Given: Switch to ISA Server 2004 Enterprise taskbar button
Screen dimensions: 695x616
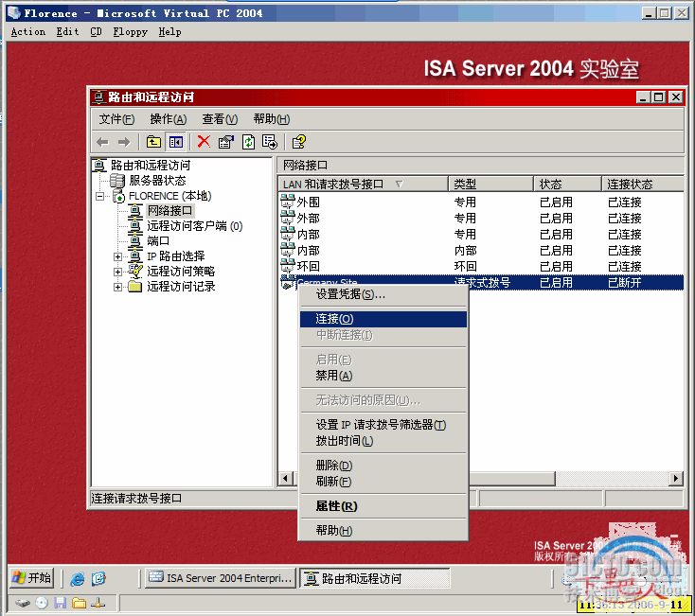Looking at the screenshot, I should (221, 578).
